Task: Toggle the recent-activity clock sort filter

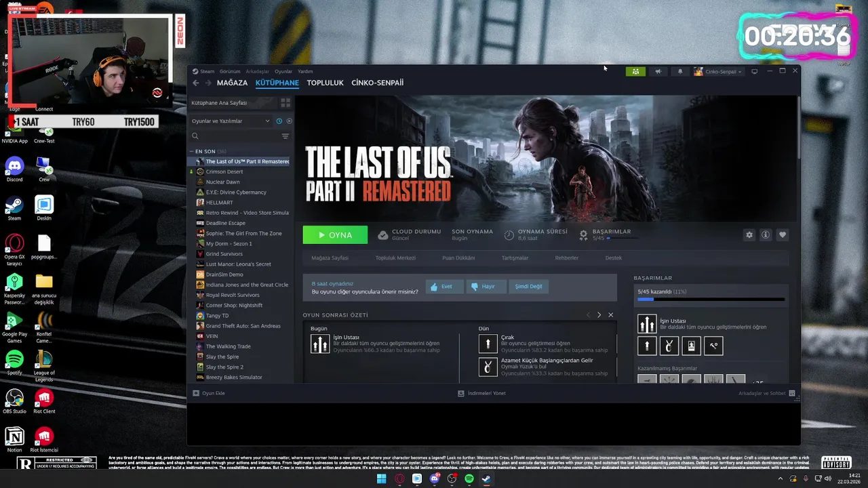Action: coord(279,121)
